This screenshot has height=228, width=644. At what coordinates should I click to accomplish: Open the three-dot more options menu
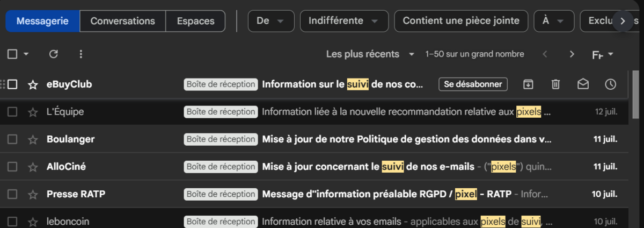click(x=81, y=54)
